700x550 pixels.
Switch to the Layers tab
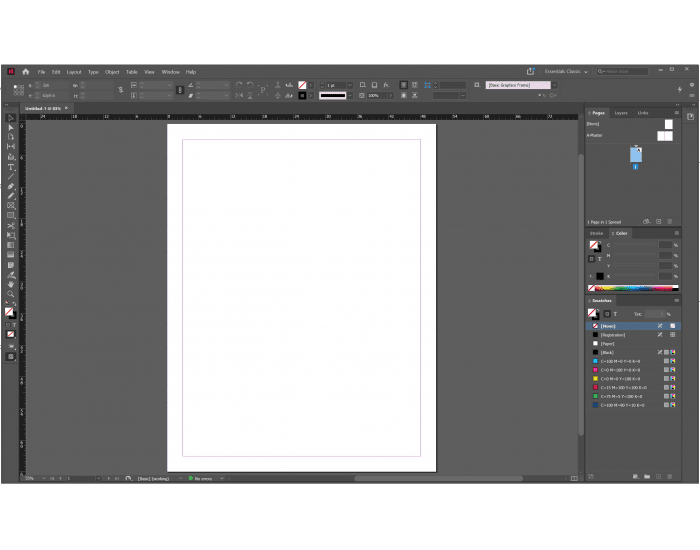tap(621, 113)
